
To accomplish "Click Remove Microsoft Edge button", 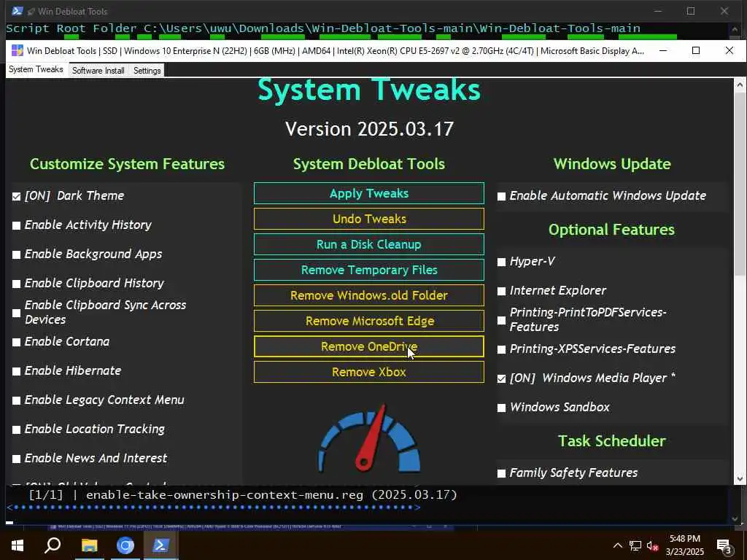I will 368,321.
